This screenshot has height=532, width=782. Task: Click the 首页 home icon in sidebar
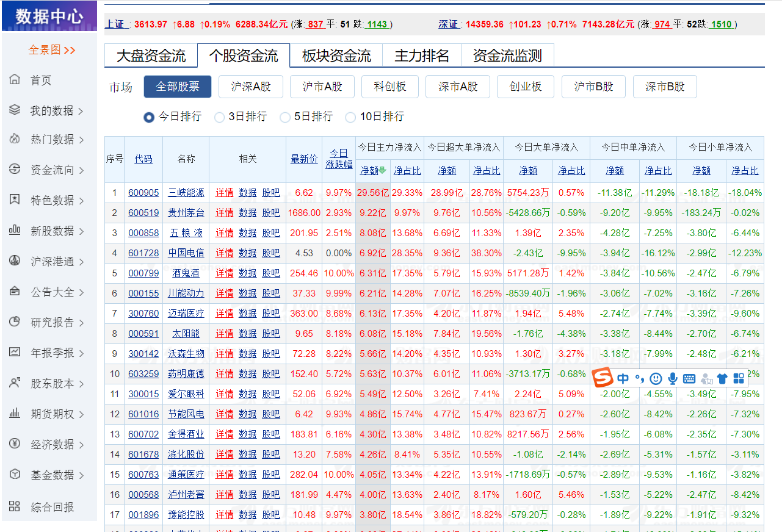(x=15, y=79)
